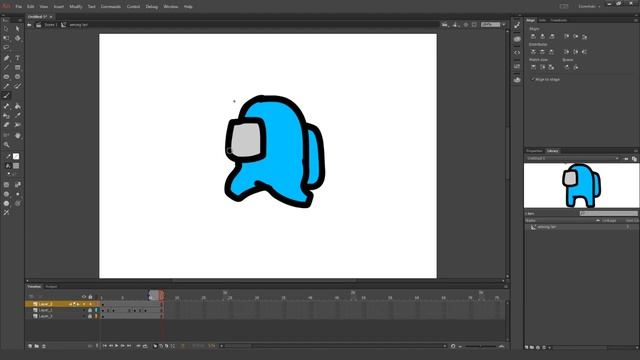Toggle Layer_1 outline color square

point(96,310)
